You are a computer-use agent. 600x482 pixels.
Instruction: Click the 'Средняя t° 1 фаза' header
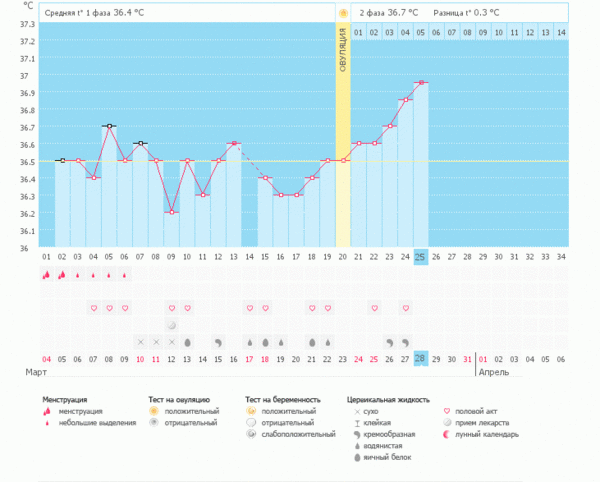pos(98,13)
